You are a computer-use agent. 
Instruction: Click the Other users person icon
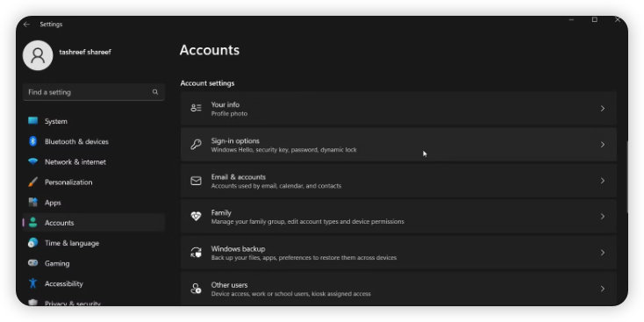(196, 289)
